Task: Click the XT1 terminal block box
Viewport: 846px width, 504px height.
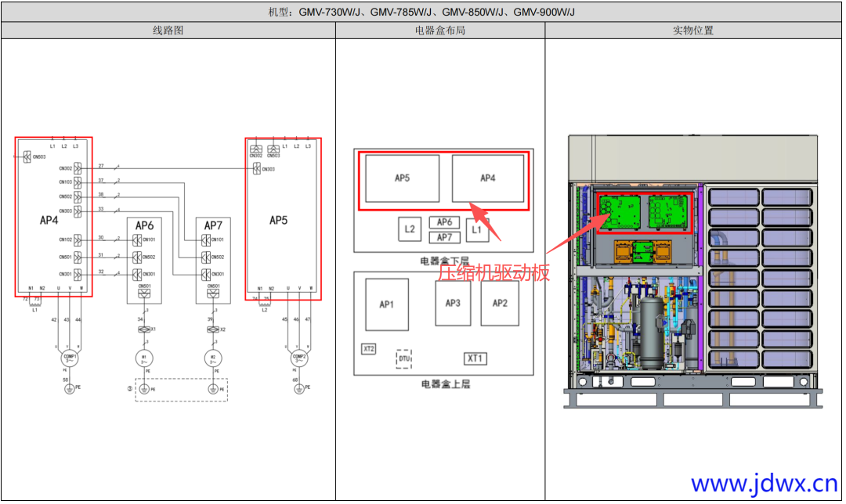Action: coord(475,358)
